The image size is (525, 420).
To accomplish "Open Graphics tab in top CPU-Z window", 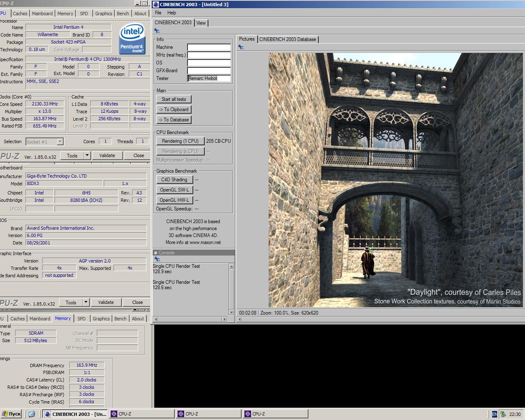I will click(103, 14).
